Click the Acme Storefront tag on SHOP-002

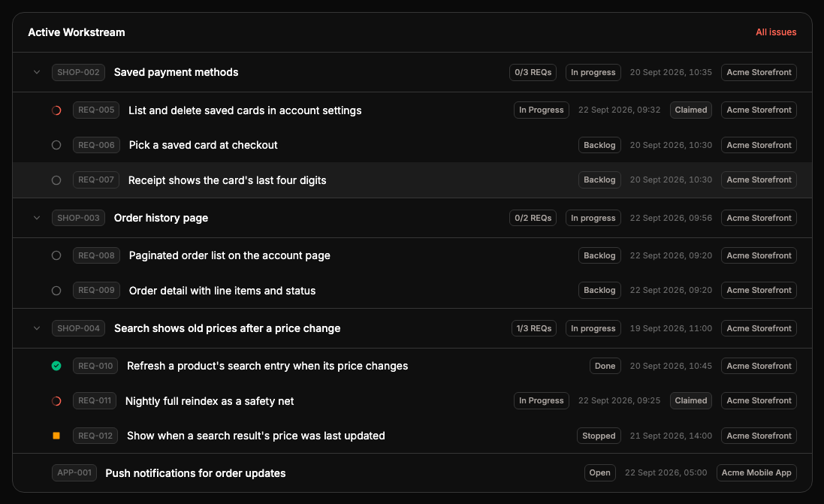point(759,72)
